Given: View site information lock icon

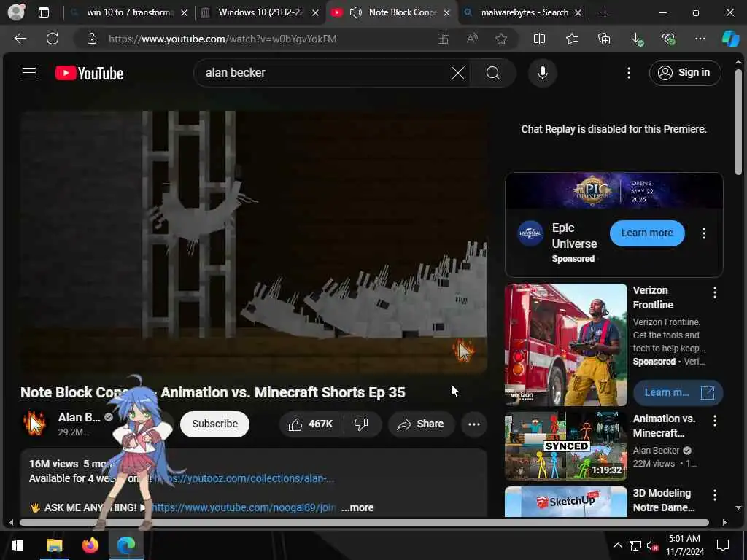Looking at the screenshot, I should (x=92, y=39).
